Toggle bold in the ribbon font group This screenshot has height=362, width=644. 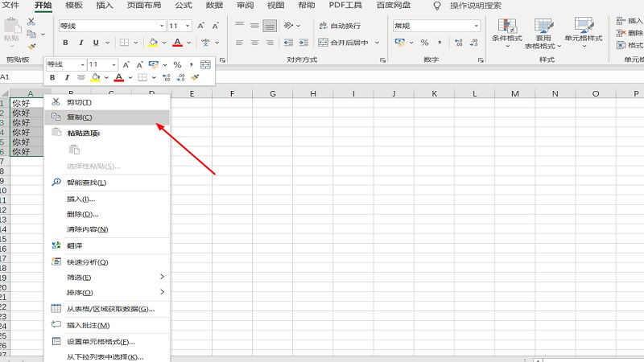click(x=66, y=43)
